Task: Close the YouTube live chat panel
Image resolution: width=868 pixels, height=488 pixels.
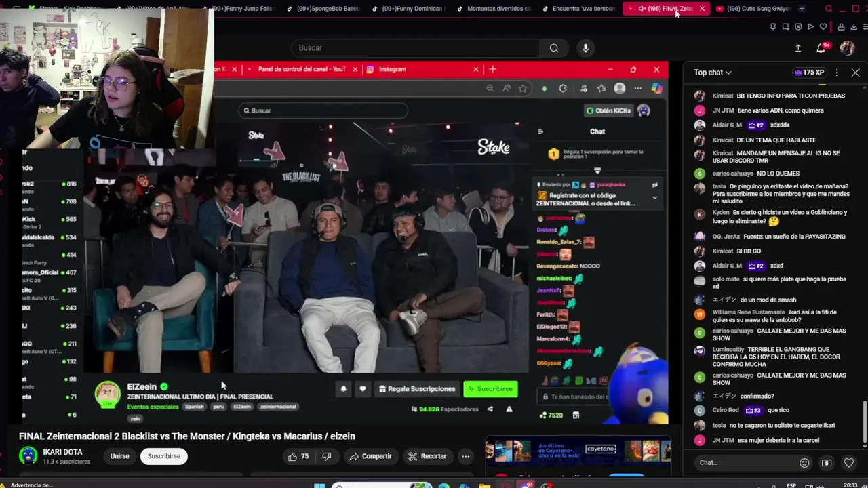Action: (x=855, y=73)
